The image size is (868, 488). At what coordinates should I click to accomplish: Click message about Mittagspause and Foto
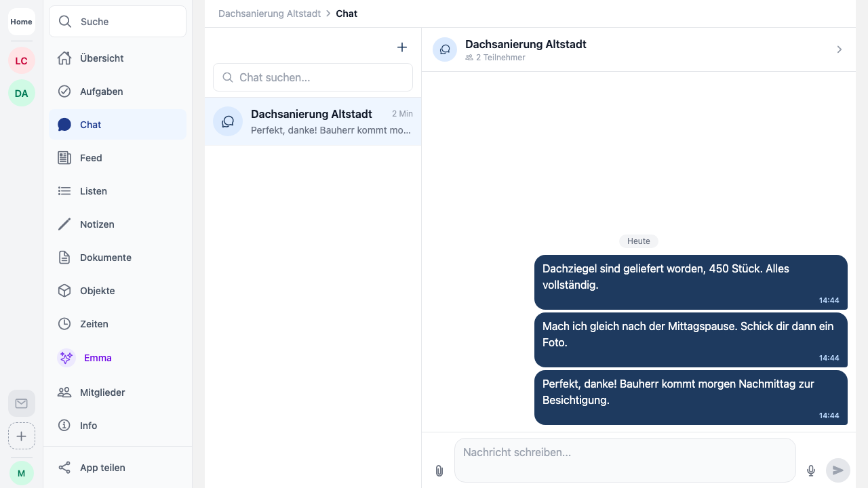(691, 340)
